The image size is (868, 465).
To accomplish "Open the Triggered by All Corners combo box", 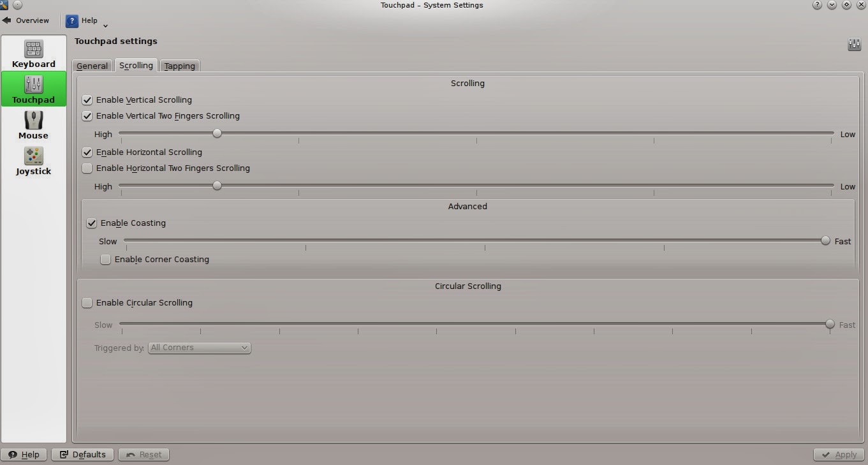I will pos(200,348).
